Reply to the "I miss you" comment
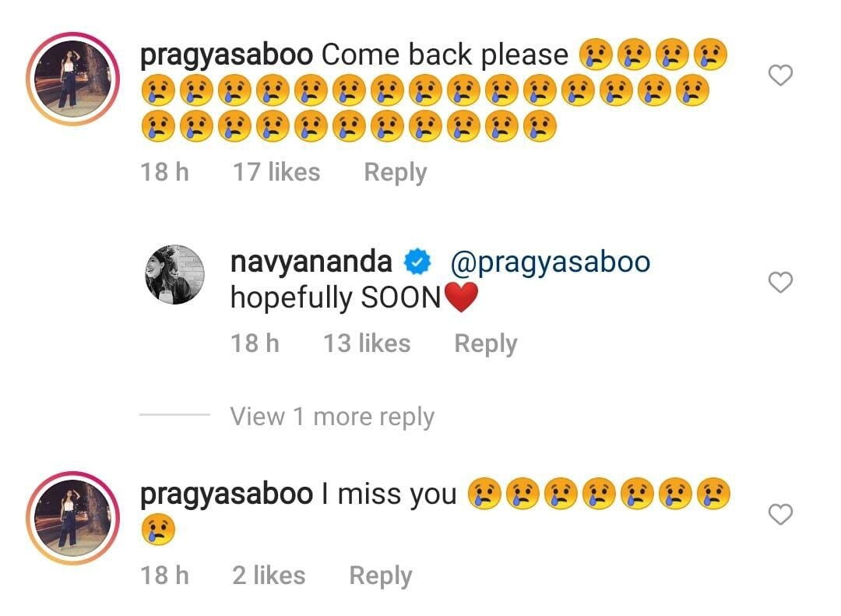841x616 pixels. point(381,576)
